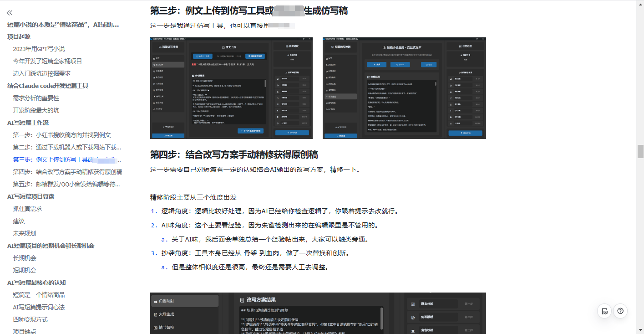Screen dimensions: 644x334
Task: Open the right tool screenshot with generated result
Action: pyautogui.click(x=404, y=88)
